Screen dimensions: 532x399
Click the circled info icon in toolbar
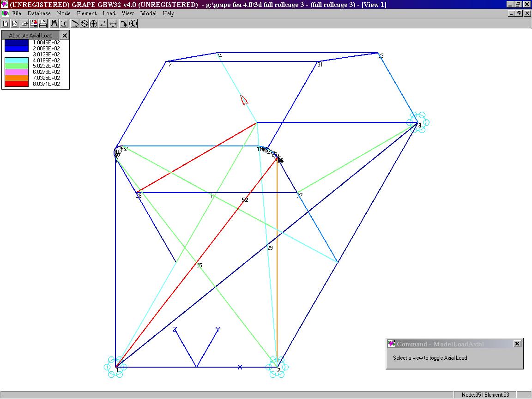(x=133, y=24)
